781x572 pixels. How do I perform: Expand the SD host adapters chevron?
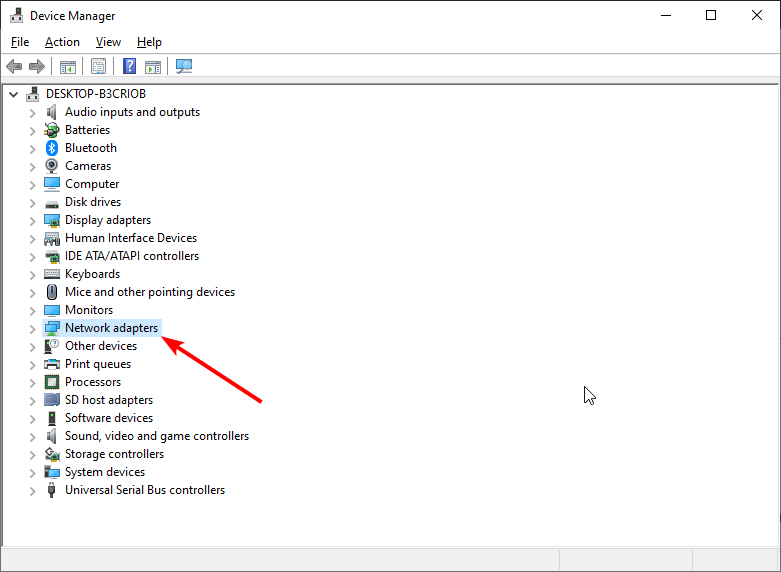click(32, 401)
